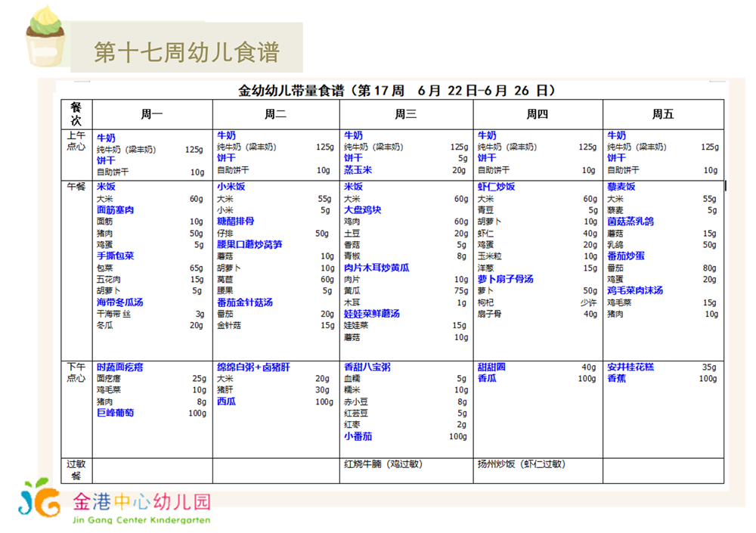This screenshot has height=533, width=756.
Task: Click the ingredient 五花肉 in Monday lunch
Action: 108,279
